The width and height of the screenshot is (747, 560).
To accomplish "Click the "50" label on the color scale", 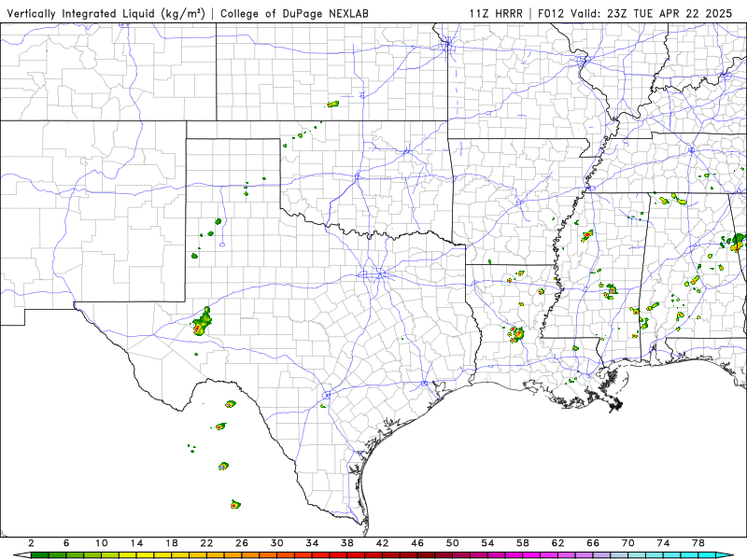I will coord(452,543).
